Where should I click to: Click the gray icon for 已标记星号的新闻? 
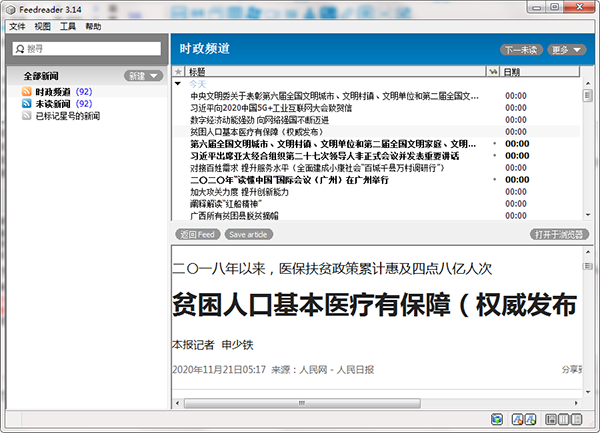(27, 116)
